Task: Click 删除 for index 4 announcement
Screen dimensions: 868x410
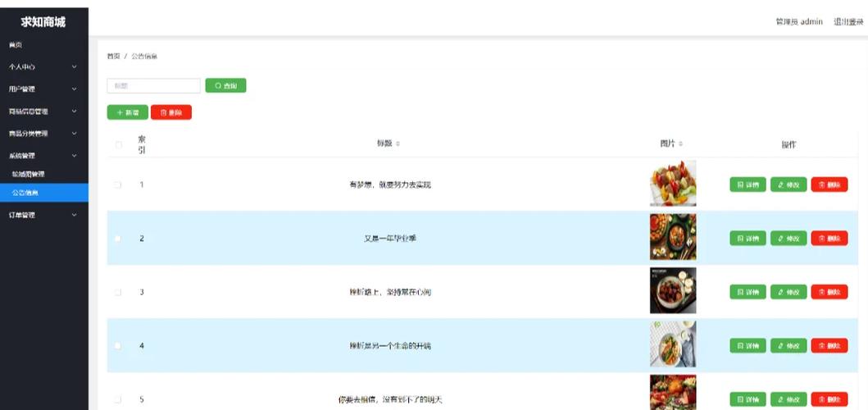Action: (x=829, y=346)
